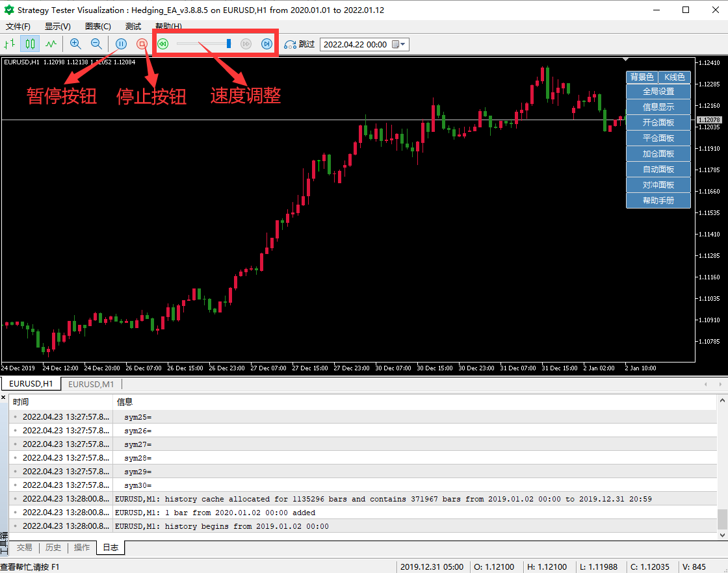Open the 历史 history tab
The height and width of the screenshot is (573, 728).
tap(53, 548)
